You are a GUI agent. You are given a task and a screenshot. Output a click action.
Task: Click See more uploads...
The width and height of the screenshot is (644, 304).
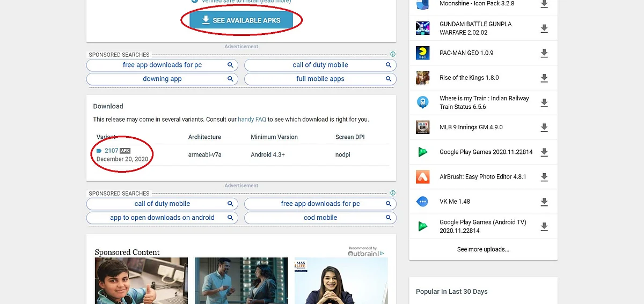click(x=483, y=249)
